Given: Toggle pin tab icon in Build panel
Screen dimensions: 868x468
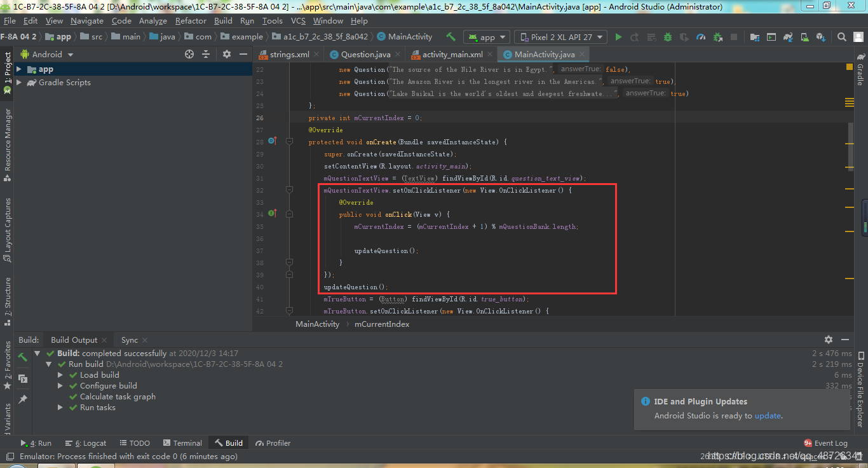Looking at the screenshot, I should coord(23,399).
